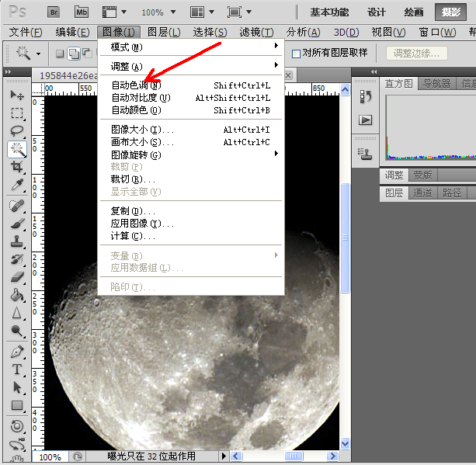Expand the collapsed toolbox panel arrows

coord(9,72)
